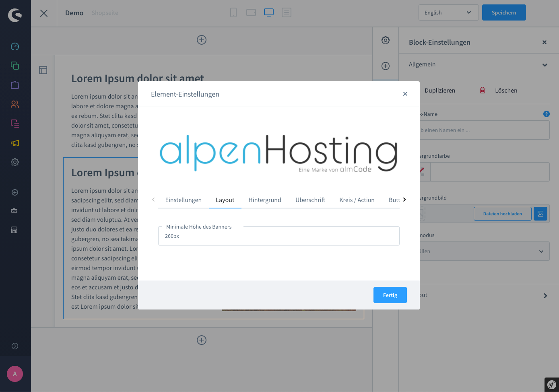Open the Catalogues sidebar icon
Screen dimensions: 559x392
(15, 66)
